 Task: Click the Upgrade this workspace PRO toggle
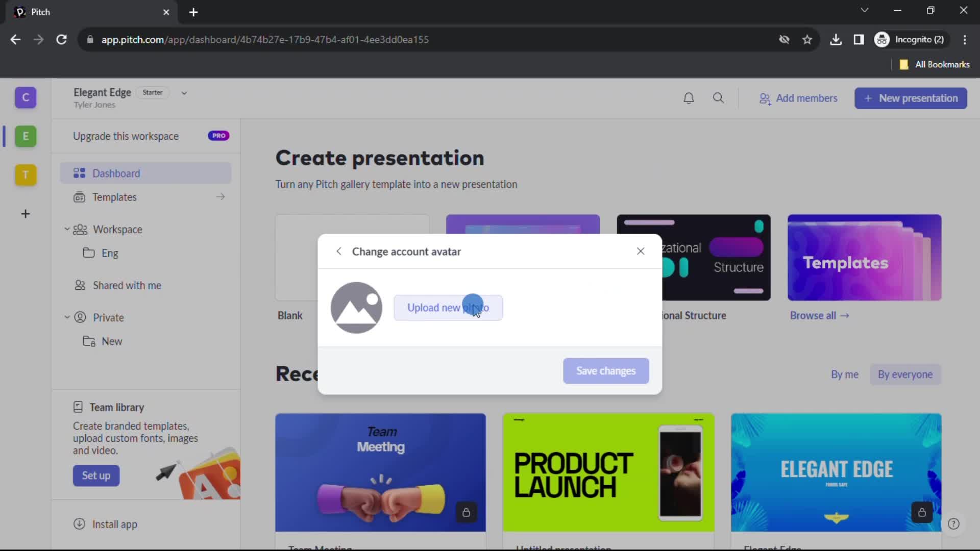coord(220,136)
